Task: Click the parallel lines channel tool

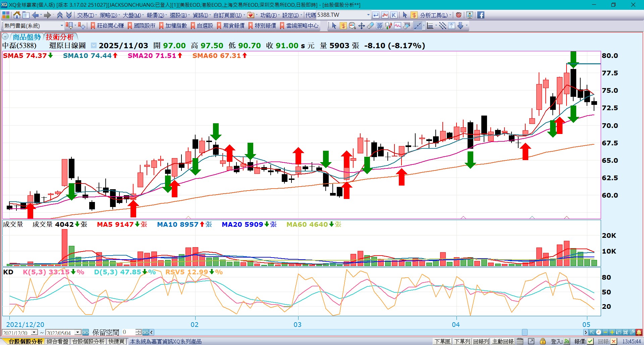Action: 442,26
